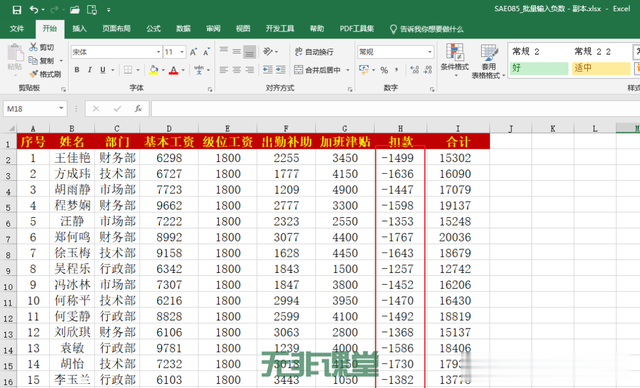Click the Align Left icon

224,70
